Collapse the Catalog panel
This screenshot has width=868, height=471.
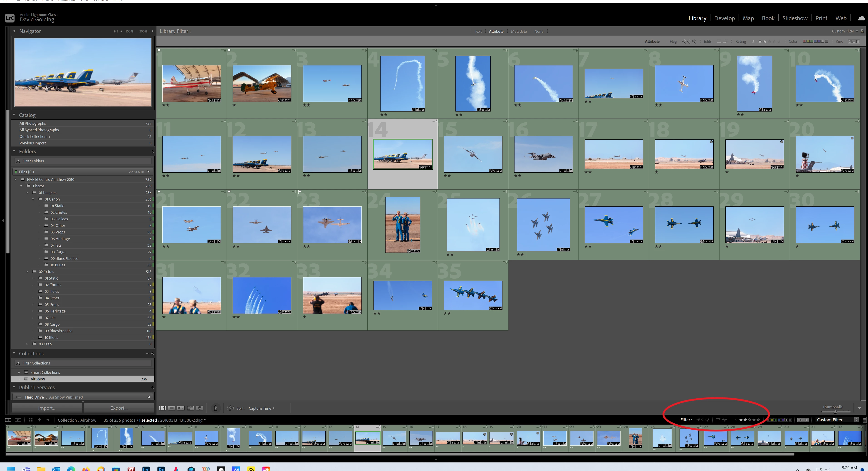pos(14,115)
